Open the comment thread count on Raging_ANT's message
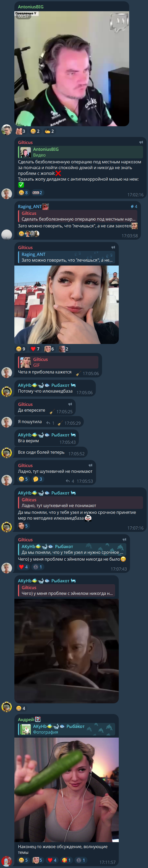Screen dimensions: 148x868 click(134, 206)
